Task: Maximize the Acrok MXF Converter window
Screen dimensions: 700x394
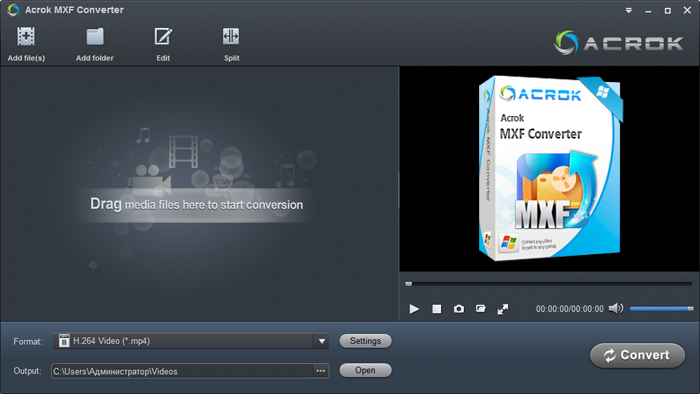Action: click(x=667, y=11)
